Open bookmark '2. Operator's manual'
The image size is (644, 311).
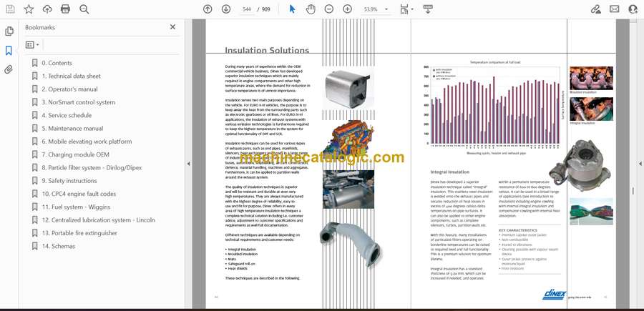pos(70,89)
